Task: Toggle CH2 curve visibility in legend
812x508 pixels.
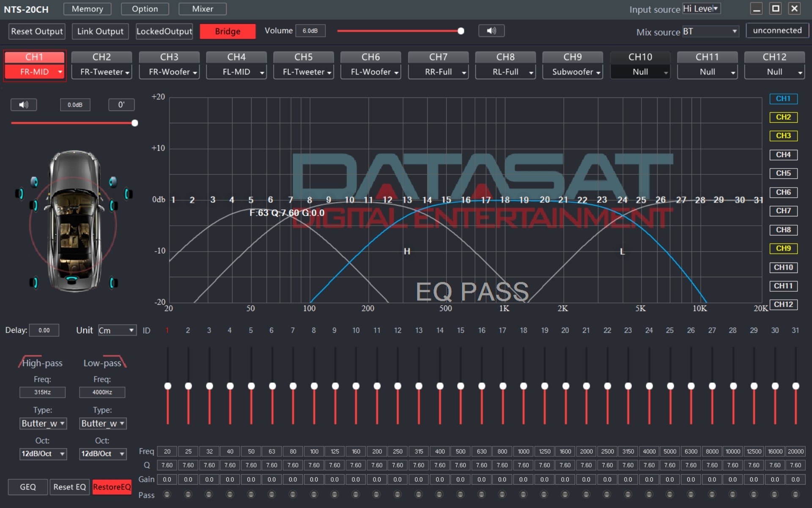Action: coord(783,117)
